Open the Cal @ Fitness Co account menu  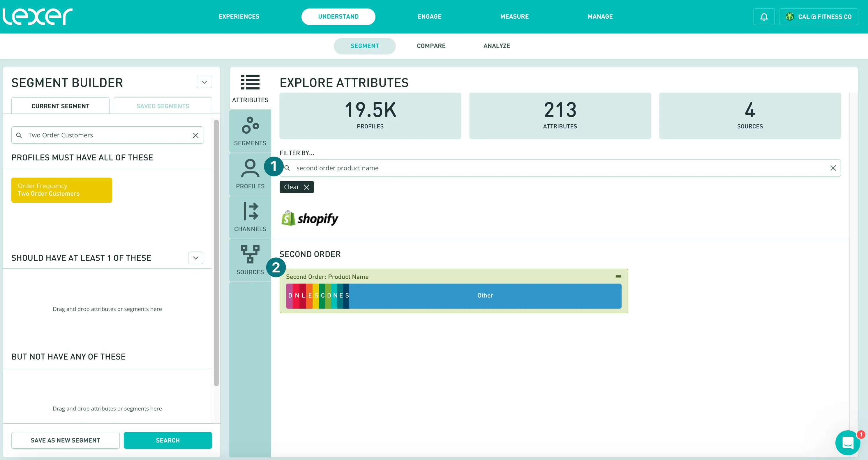pos(818,17)
